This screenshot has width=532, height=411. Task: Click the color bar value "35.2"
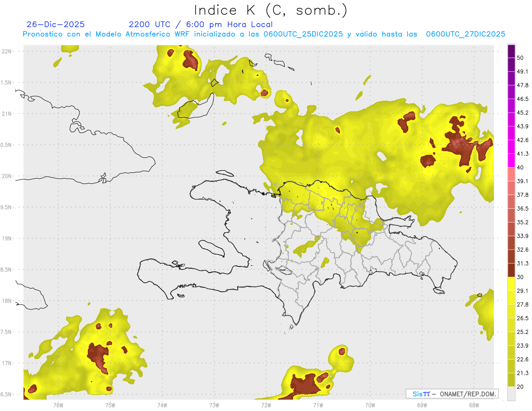522,222
